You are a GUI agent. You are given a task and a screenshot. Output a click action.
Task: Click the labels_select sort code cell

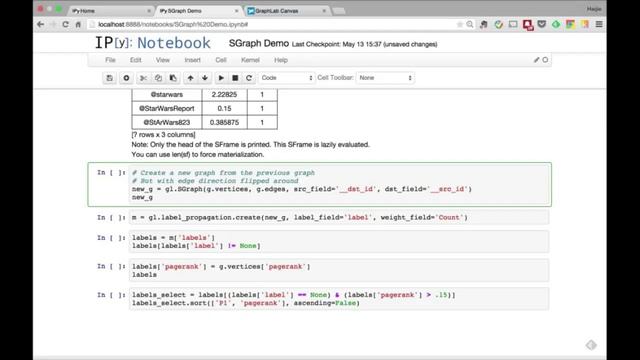click(339, 299)
